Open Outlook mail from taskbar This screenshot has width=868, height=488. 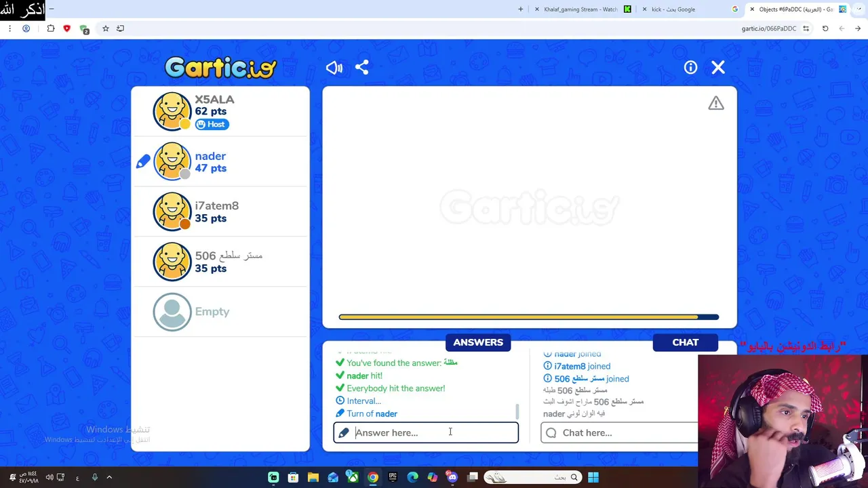pyautogui.click(x=333, y=477)
